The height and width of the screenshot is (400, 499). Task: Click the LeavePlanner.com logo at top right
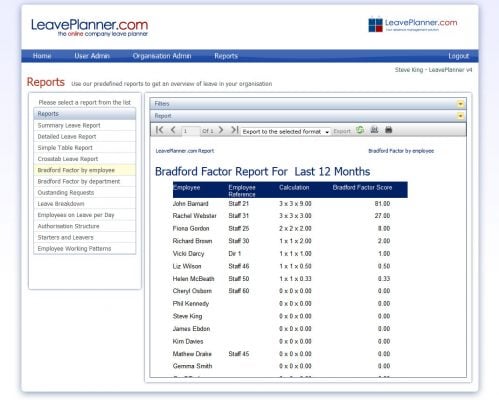pos(413,24)
